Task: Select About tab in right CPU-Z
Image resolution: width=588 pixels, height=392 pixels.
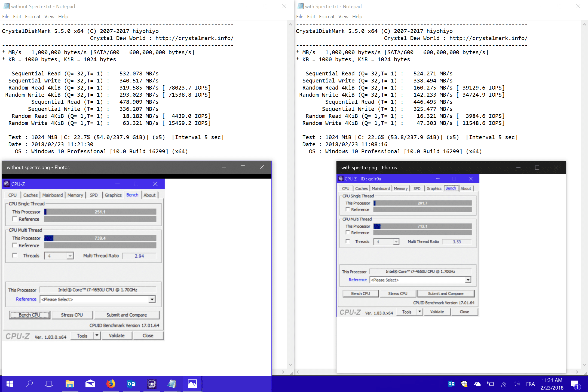Action: point(466,188)
